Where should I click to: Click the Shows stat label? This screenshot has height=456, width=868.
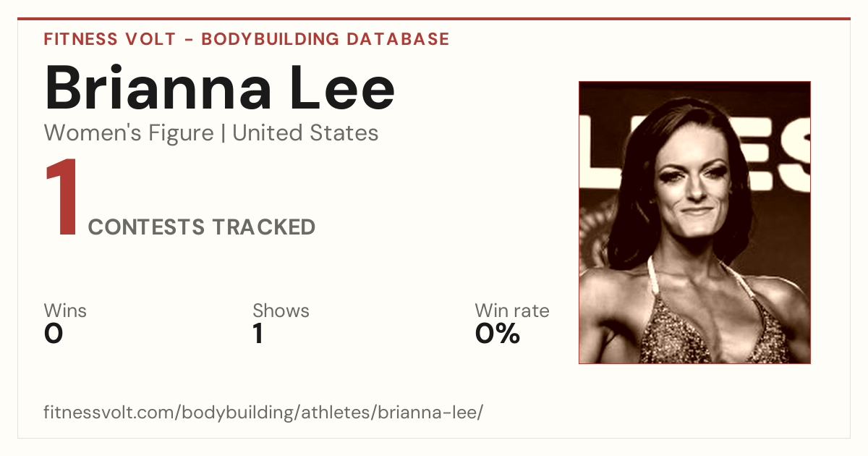[x=281, y=311]
